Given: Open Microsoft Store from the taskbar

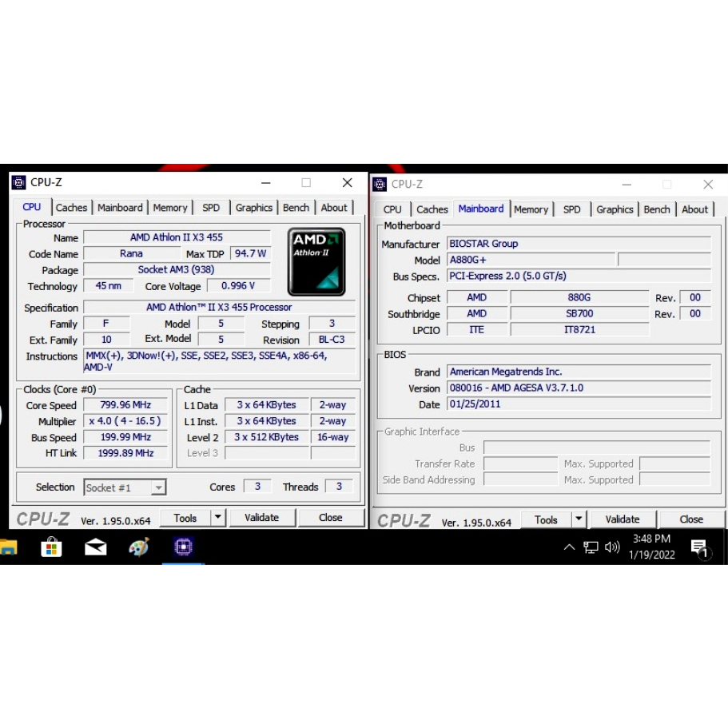Looking at the screenshot, I should [x=51, y=547].
